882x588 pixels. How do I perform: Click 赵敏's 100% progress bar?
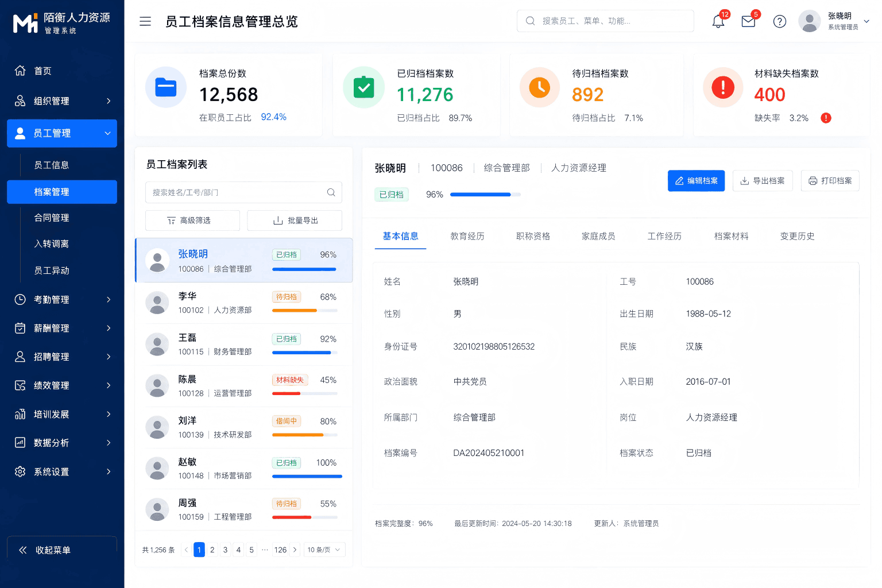pyautogui.click(x=307, y=477)
